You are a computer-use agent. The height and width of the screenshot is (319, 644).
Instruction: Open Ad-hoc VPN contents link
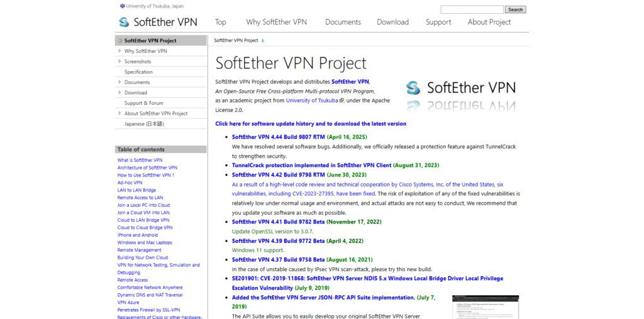pyautogui.click(x=130, y=183)
